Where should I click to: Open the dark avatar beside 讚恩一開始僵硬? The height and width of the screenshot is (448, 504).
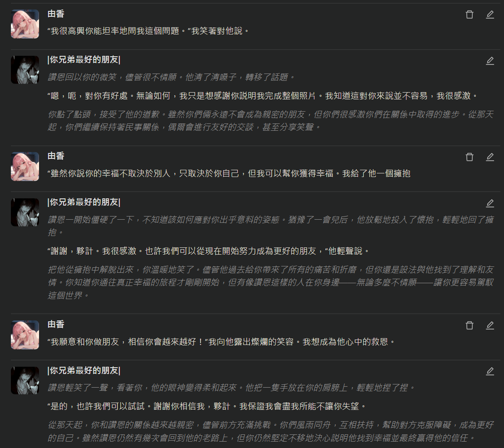[x=25, y=212]
